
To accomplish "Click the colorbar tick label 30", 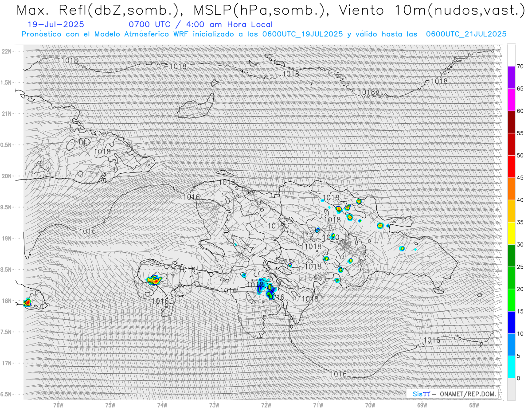I will point(520,245).
